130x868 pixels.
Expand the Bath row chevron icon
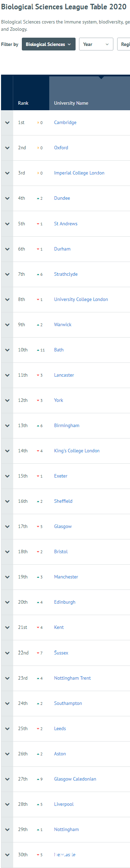click(7, 350)
